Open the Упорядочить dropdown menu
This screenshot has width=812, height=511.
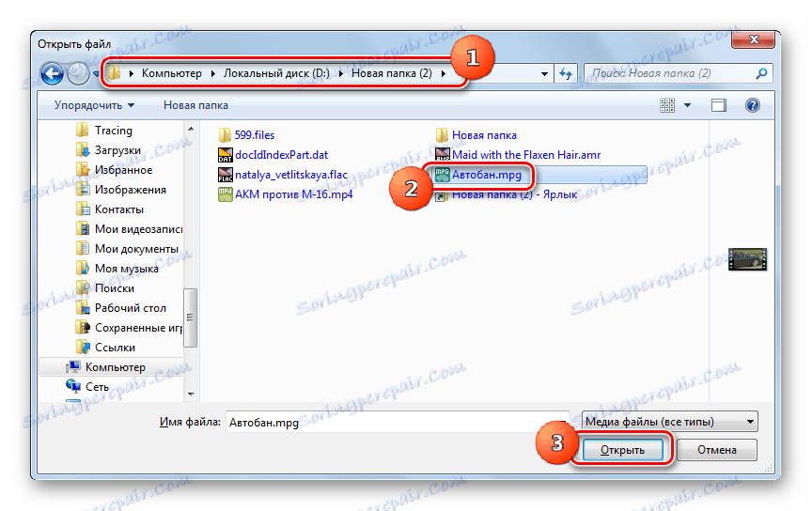pos(94,105)
